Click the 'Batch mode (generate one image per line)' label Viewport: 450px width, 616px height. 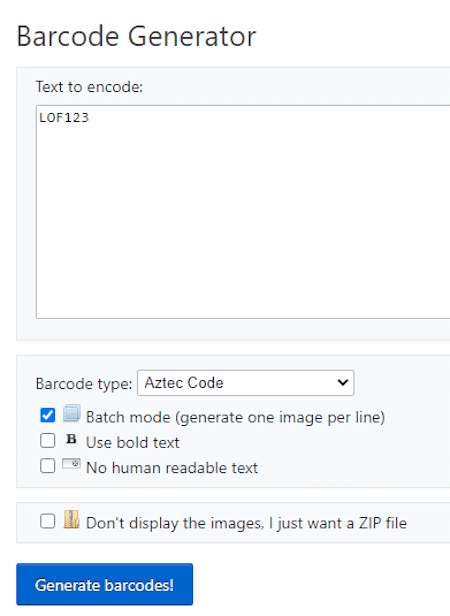(235, 417)
